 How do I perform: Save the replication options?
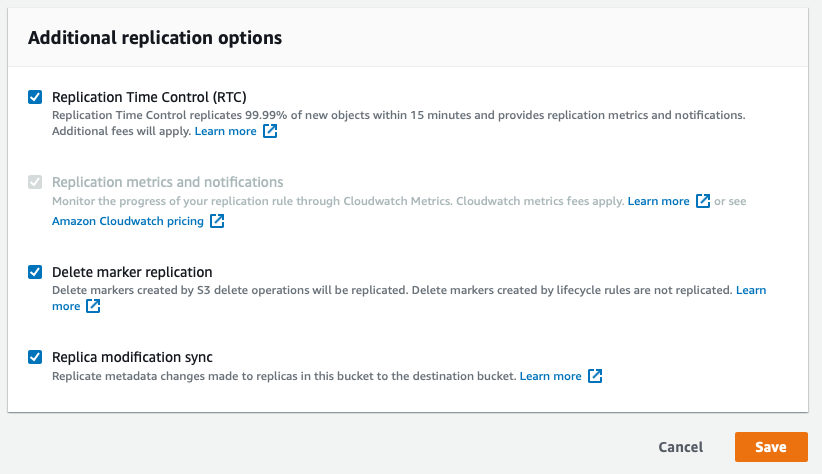771,447
